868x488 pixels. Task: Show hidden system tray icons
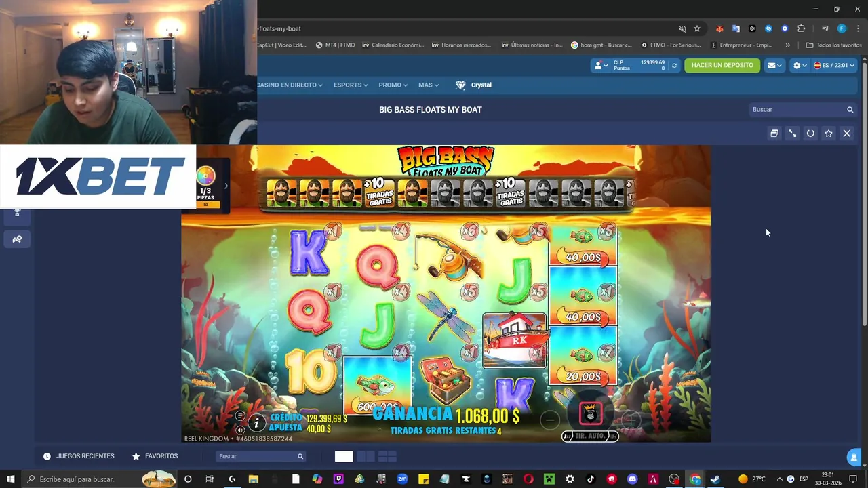[x=779, y=479]
